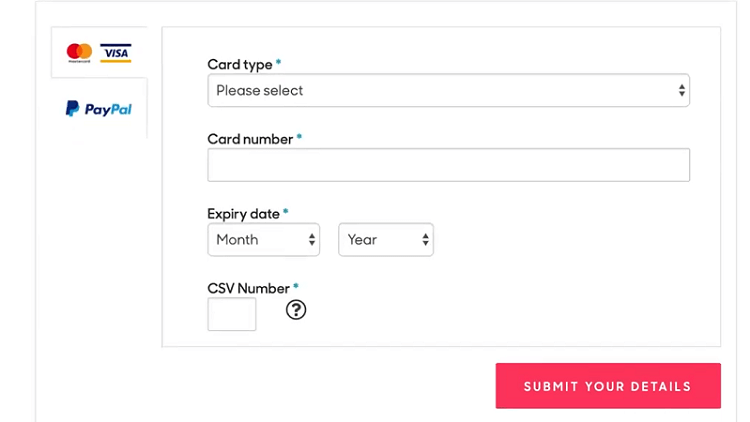
Task: Select the PayPal payment tab
Action: pyautogui.click(x=99, y=109)
